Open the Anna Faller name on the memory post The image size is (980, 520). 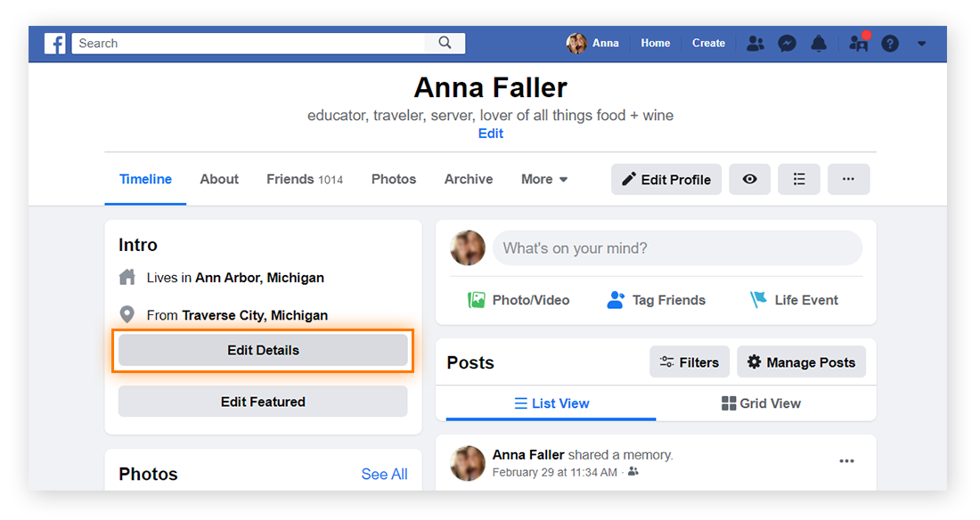tap(528, 455)
